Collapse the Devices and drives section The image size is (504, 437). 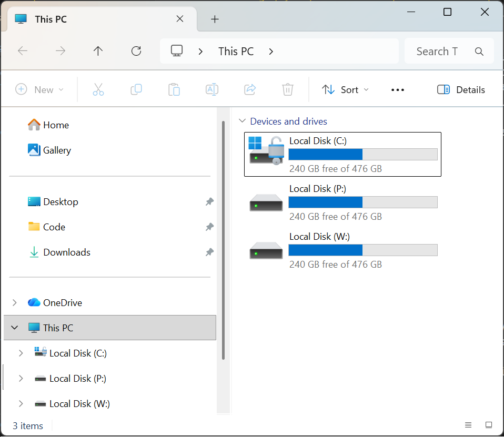tap(242, 120)
